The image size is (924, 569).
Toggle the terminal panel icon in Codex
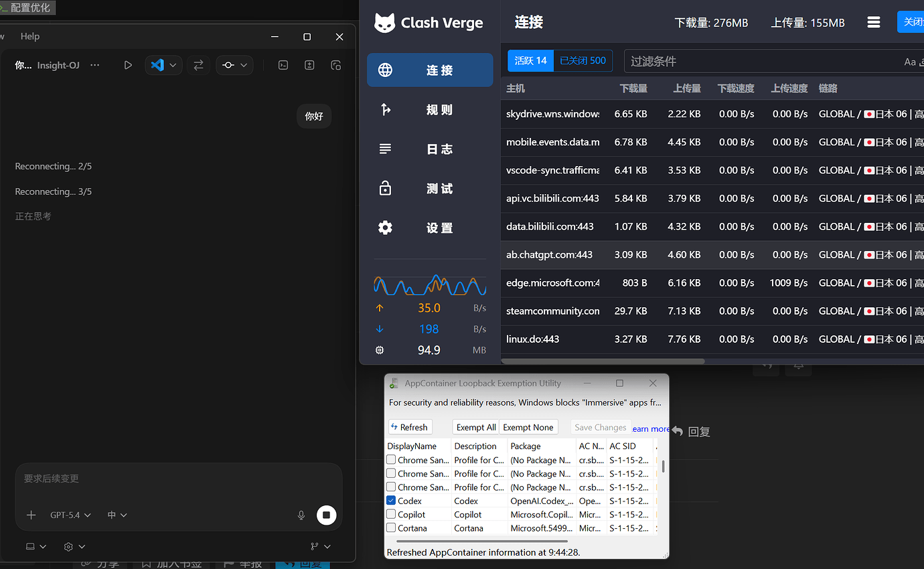[x=283, y=65]
